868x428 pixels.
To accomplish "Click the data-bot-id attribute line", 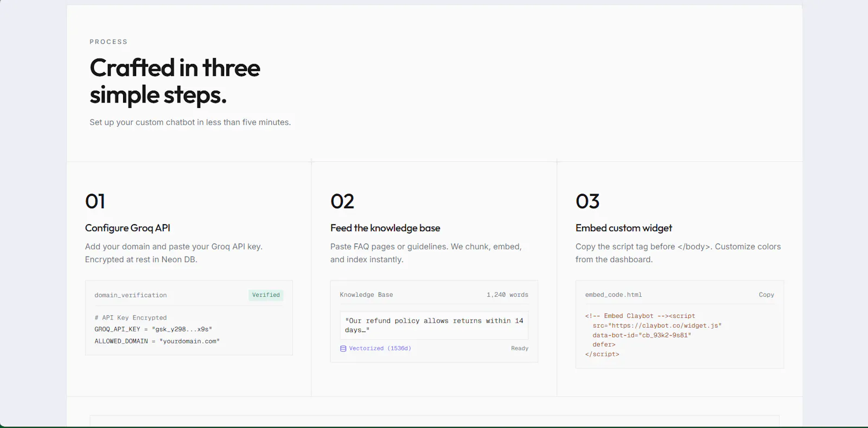I will point(642,336).
